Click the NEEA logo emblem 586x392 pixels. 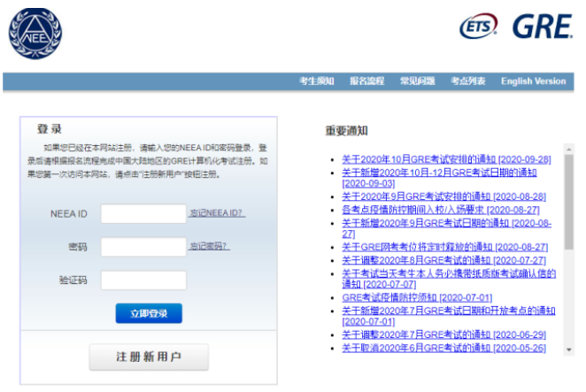[35, 34]
